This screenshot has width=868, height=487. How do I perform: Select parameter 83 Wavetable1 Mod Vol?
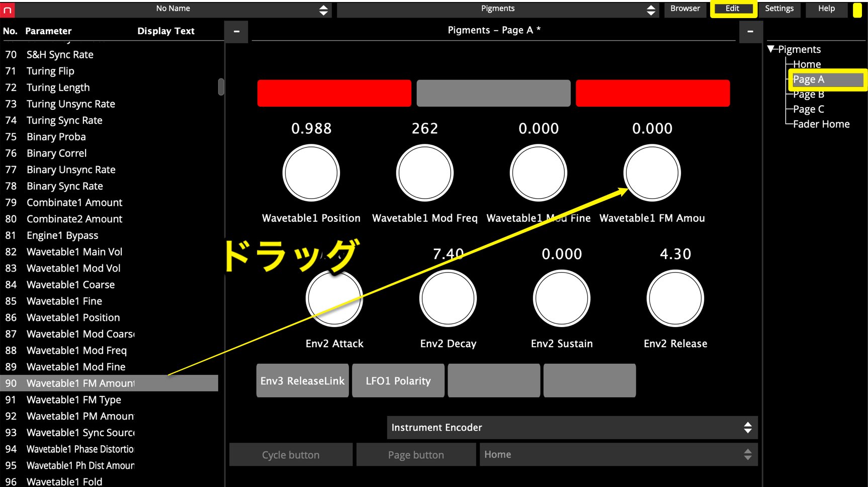pyautogui.click(x=109, y=268)
